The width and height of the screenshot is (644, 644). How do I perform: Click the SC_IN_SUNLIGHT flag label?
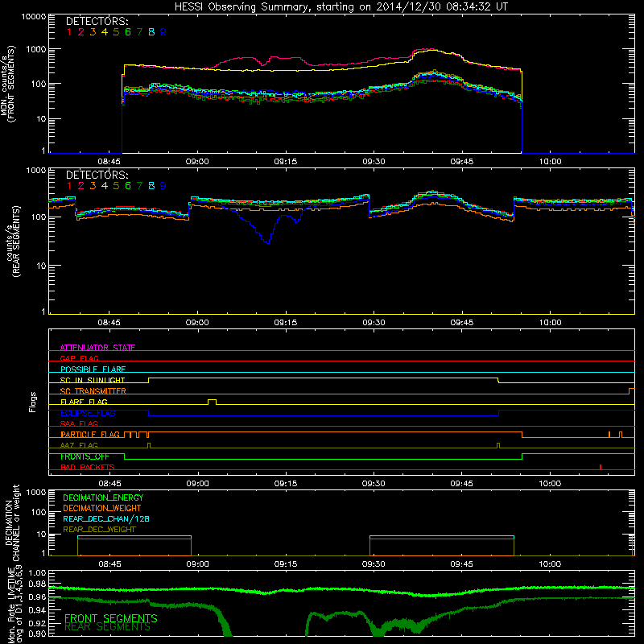coord(93,380)
